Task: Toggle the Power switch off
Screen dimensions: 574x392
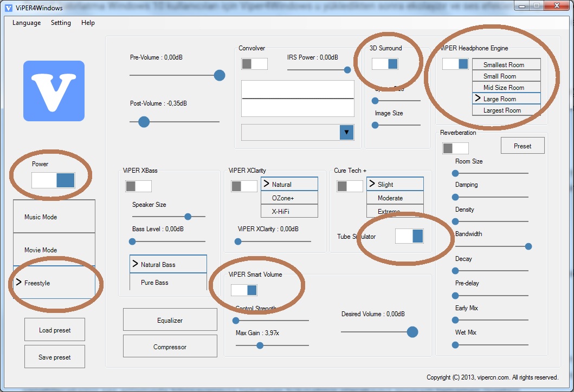Action: tap(53, 180)
